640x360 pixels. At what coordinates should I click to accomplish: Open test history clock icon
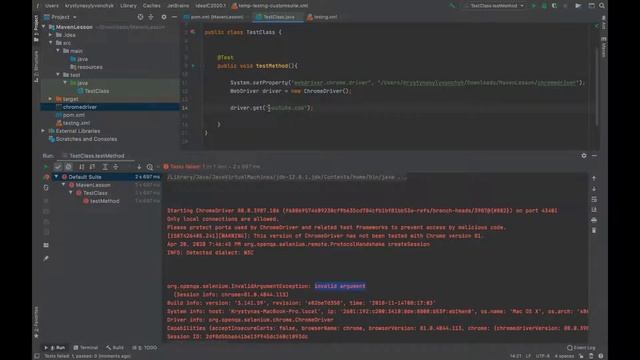[150, 167]
